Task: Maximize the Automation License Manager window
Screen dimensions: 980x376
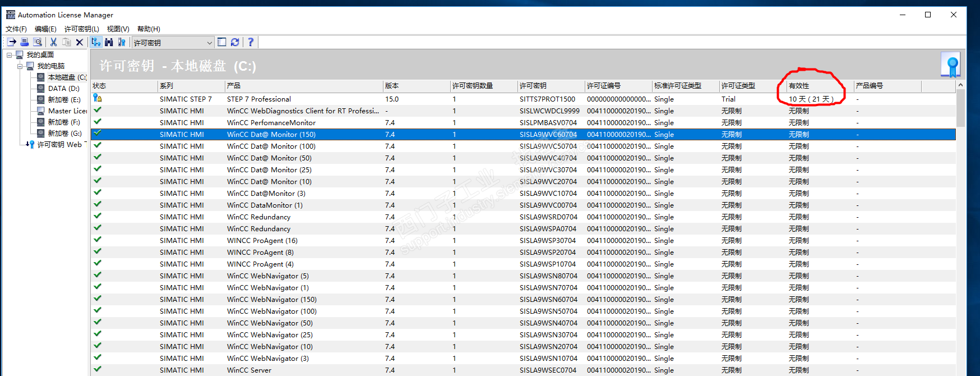Action: pyautogui.click(x=928, y=15)
